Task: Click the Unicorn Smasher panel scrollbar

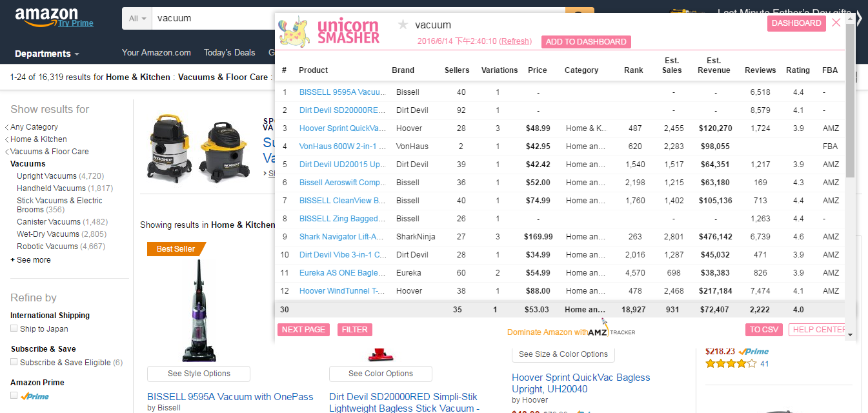Action: click(850, 100)
